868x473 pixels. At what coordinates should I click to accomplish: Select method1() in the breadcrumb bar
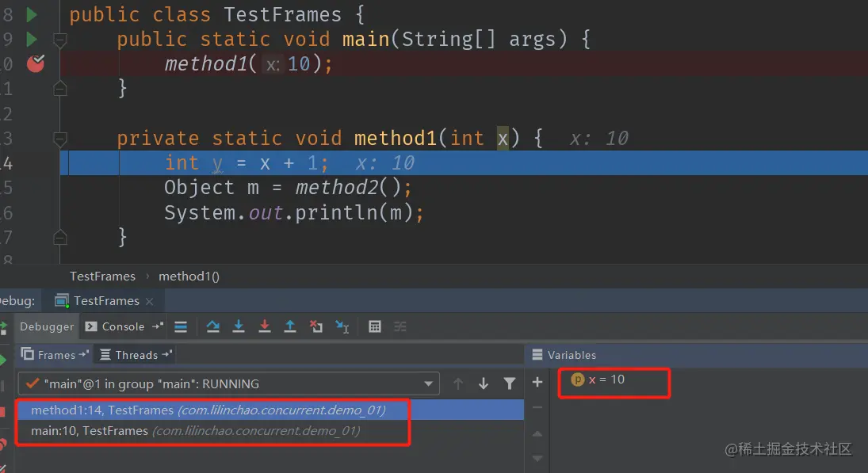(189, 276)
